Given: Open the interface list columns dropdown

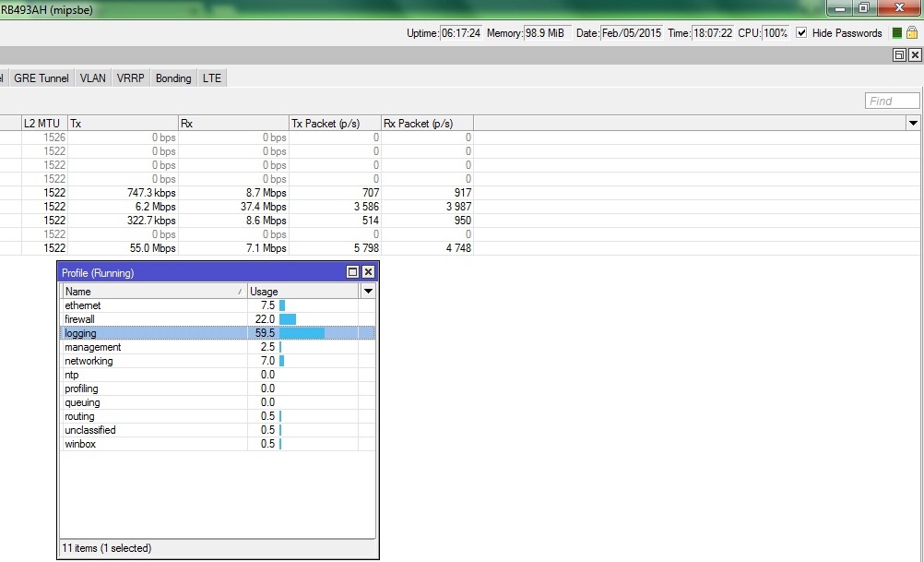Looking at the screenshot, I should 913,124.
